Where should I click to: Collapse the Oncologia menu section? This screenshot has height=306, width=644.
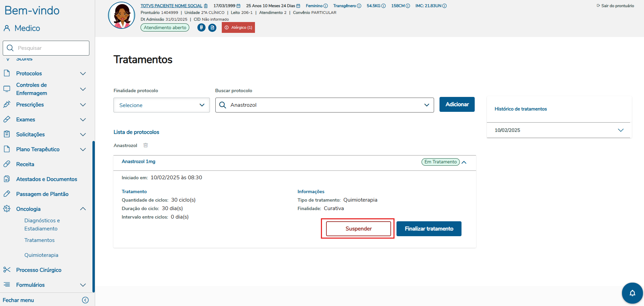tap(83, 209)
